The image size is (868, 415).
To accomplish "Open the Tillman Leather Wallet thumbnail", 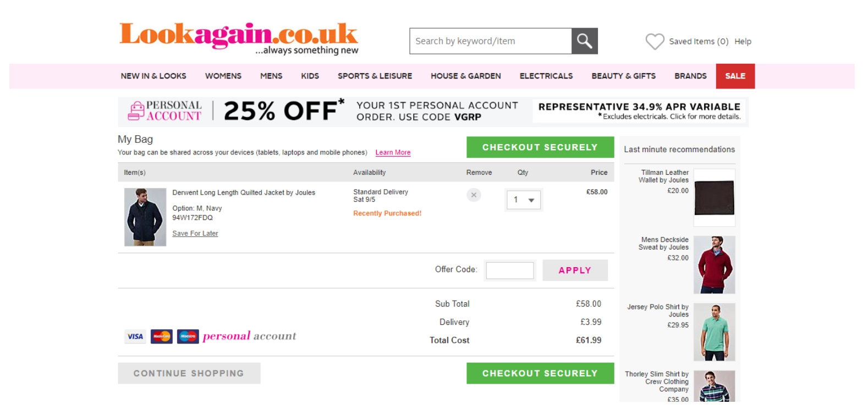I will (x=715, y=198).
